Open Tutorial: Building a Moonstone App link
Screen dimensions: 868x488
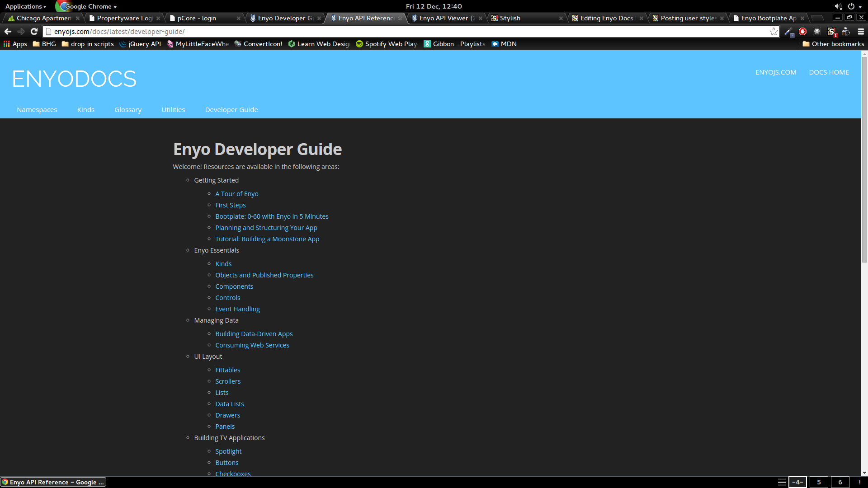pyautogui.click(x=267, y=239)
